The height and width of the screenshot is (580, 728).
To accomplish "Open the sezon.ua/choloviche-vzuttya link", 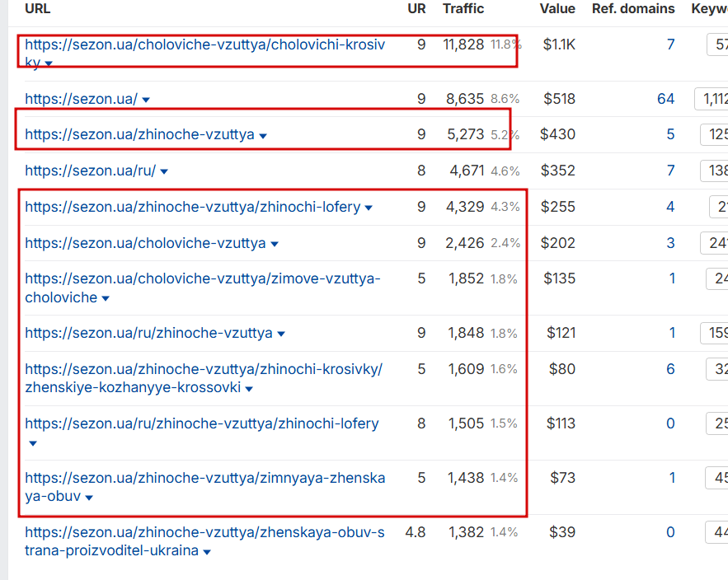I will 145,243.
